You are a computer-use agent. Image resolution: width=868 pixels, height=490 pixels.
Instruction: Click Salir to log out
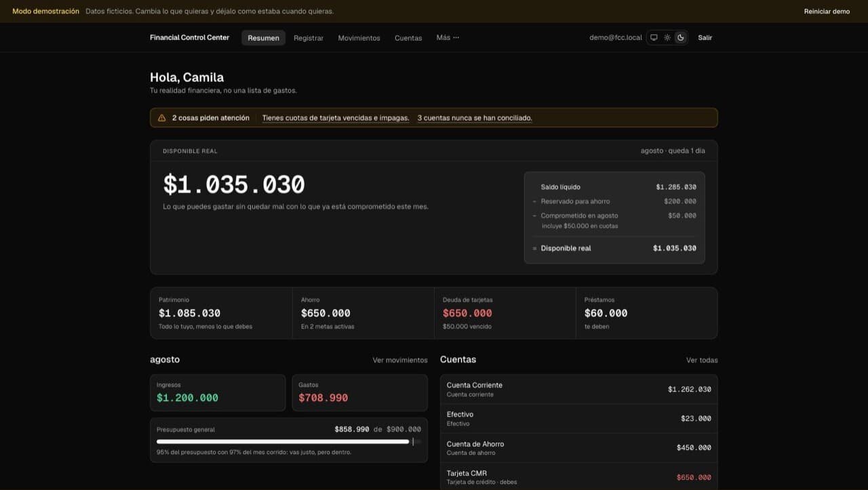(705, 38)
